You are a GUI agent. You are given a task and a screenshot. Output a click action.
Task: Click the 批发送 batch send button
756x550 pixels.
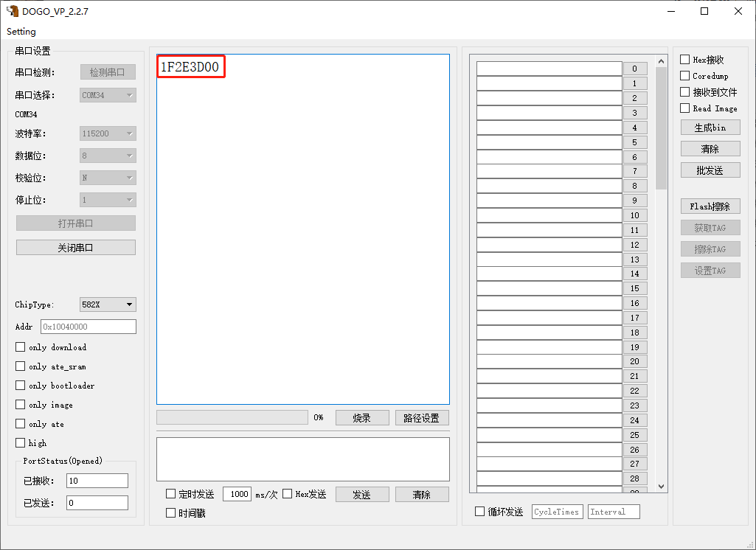coord(710,170)
